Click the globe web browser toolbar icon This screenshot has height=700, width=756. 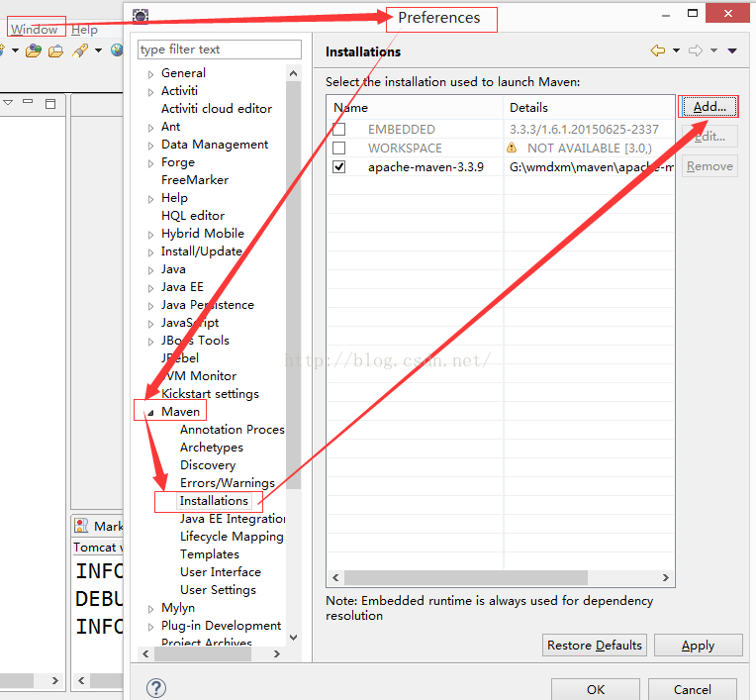pos(117,50)
